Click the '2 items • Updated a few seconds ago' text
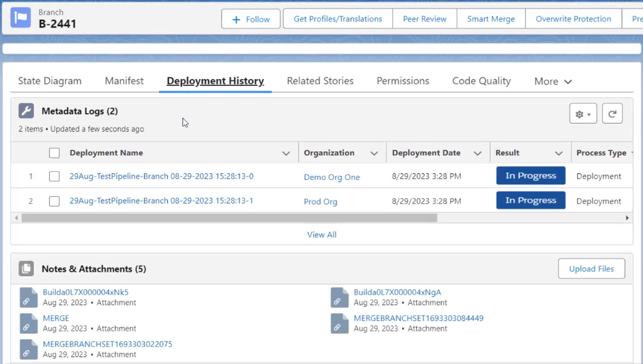This screenshot has height=364, width=643. pyautogui.click(x=81, y=129)
